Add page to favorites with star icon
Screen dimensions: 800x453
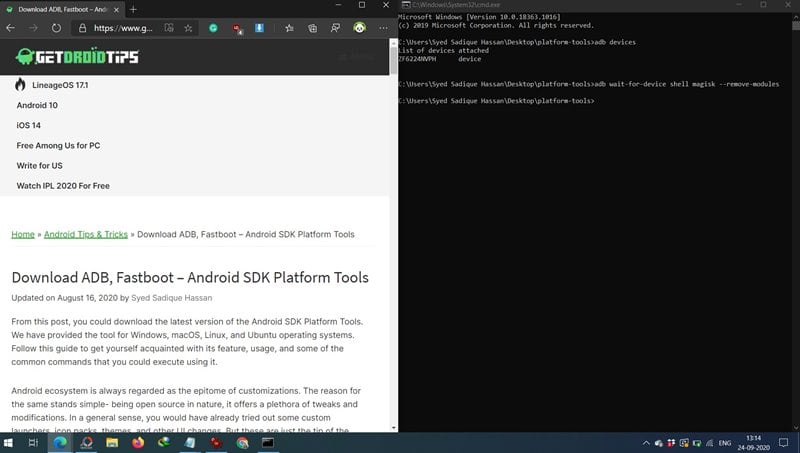coord(188,28)
